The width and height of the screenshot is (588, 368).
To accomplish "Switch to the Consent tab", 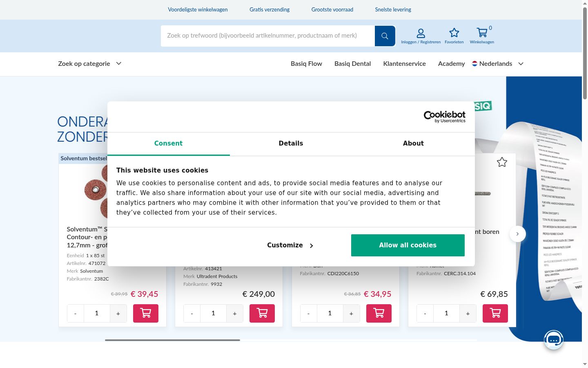I will pos(168,144).
